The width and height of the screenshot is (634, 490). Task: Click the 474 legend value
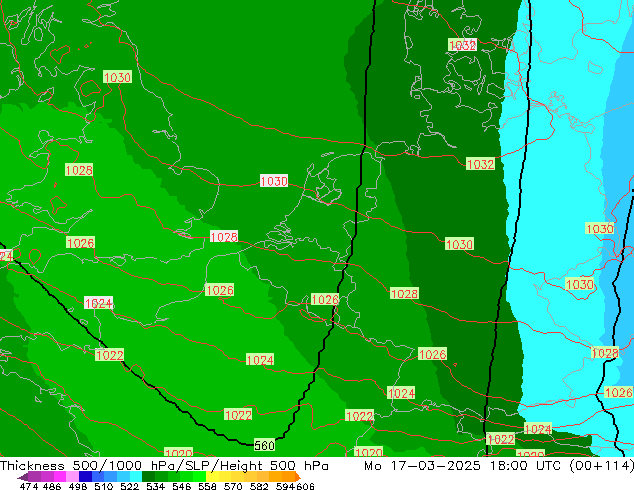tap(29, 486)
